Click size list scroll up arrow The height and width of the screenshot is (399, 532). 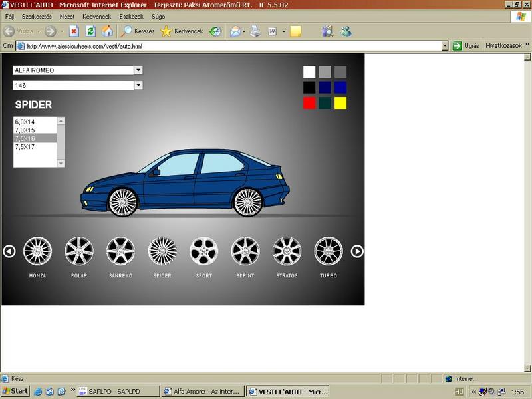[61, 121]
